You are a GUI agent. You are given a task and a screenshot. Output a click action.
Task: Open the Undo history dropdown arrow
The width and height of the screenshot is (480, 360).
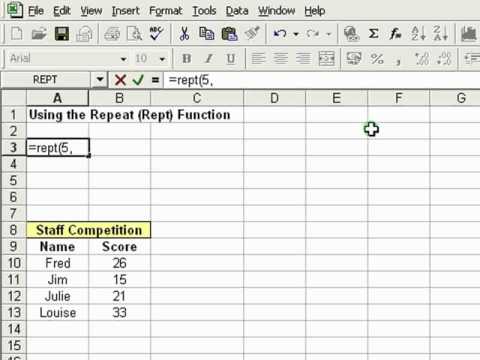(296, 34)
